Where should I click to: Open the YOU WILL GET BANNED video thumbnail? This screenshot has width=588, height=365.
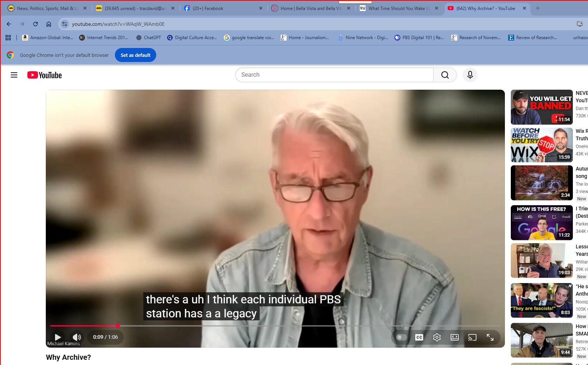(541, 107)
